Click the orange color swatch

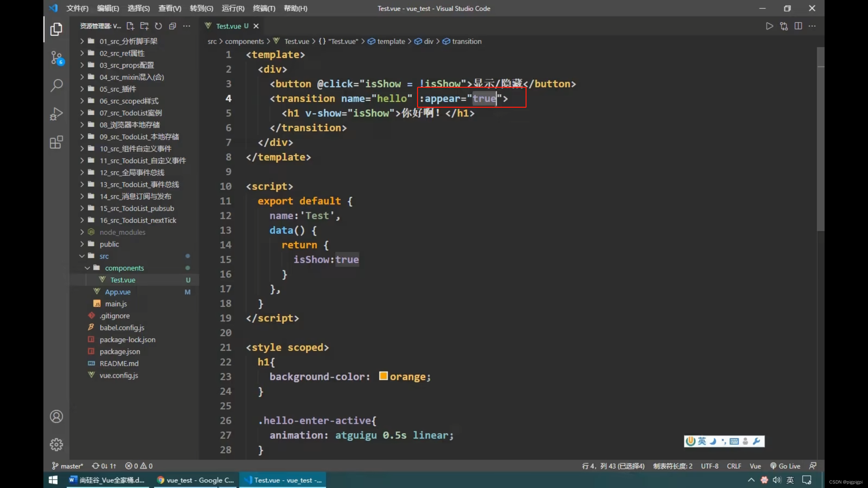383,376
